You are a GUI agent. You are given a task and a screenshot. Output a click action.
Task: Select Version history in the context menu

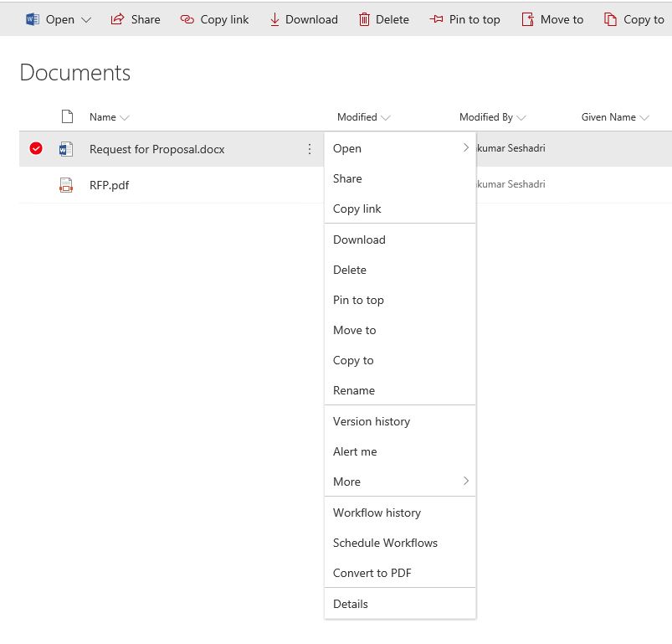click(371, 421)
